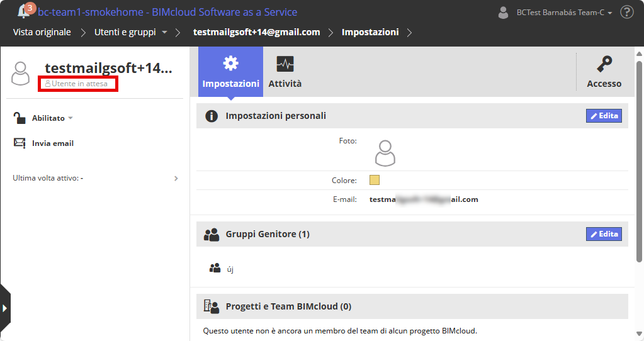
Task: Click the Impostazioni gear icon
Action: point(230,63)
